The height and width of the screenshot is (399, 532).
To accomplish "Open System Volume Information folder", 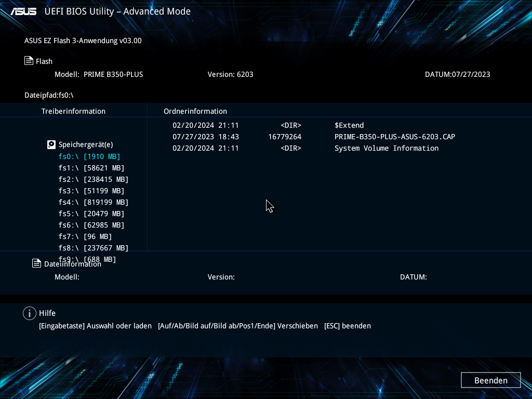I will click(387, 148).
